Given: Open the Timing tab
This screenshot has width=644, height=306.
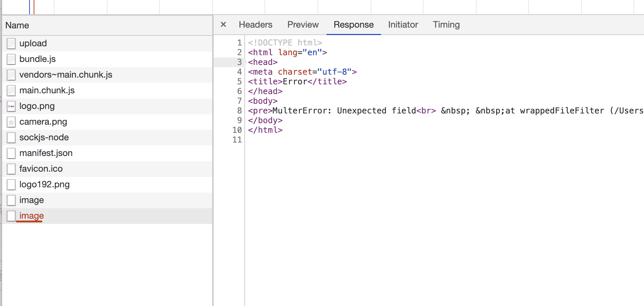Looking at the screenshot, I should [446, 25].
